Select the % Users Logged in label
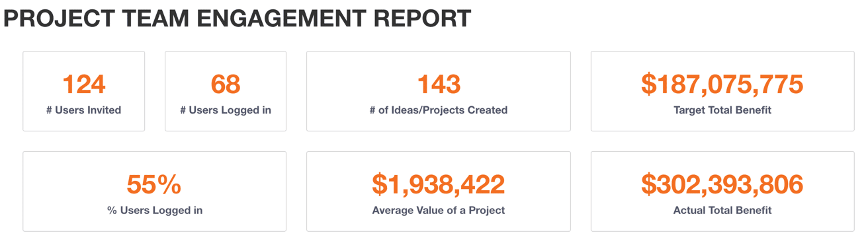868x243 pixels. [x=155, y=211]
